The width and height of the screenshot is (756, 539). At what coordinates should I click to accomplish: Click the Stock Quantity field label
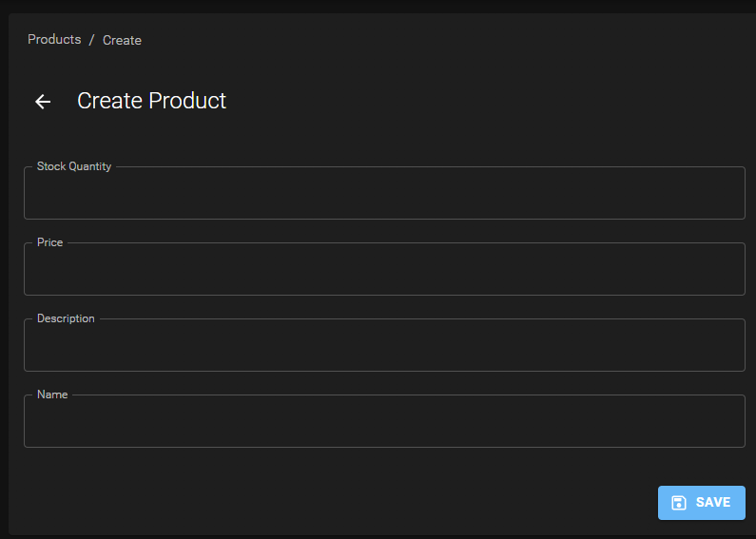click(74, 166)
